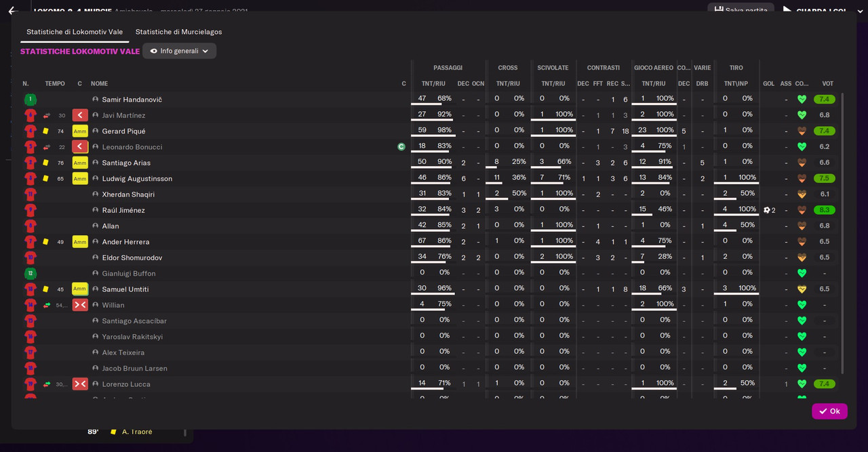Sort the table by the NOME column

coord(100,83)
